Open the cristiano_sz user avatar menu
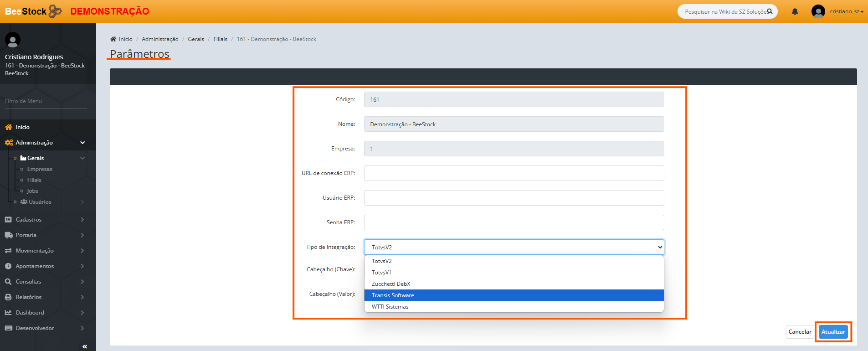This screenshot has width=868, height=351. (x=818, y=11)
